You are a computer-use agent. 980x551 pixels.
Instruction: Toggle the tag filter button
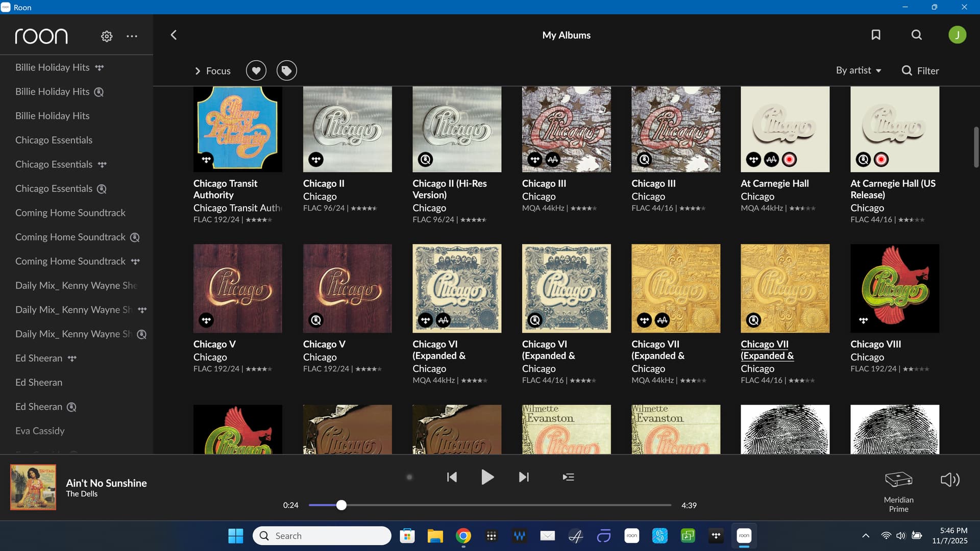tap(287, 70)
